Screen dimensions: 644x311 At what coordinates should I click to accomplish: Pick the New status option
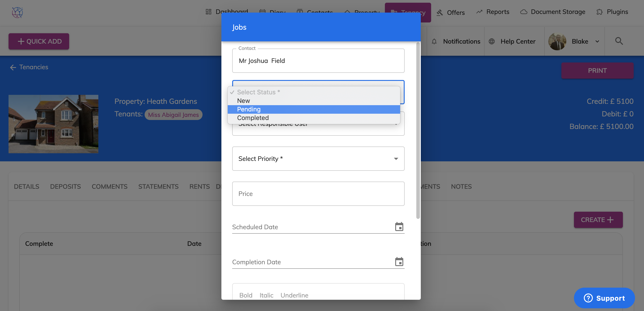tap(243, 101)
